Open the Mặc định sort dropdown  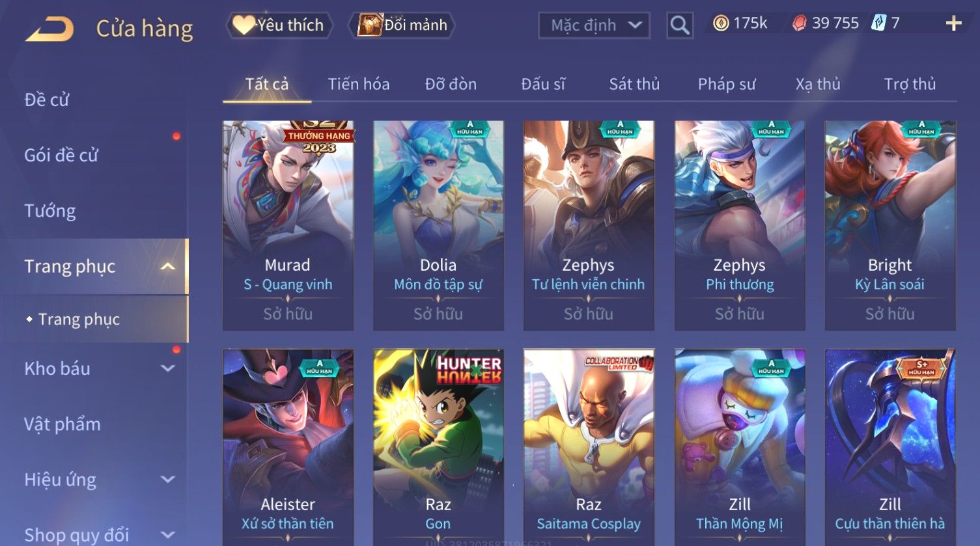[594, 25]
